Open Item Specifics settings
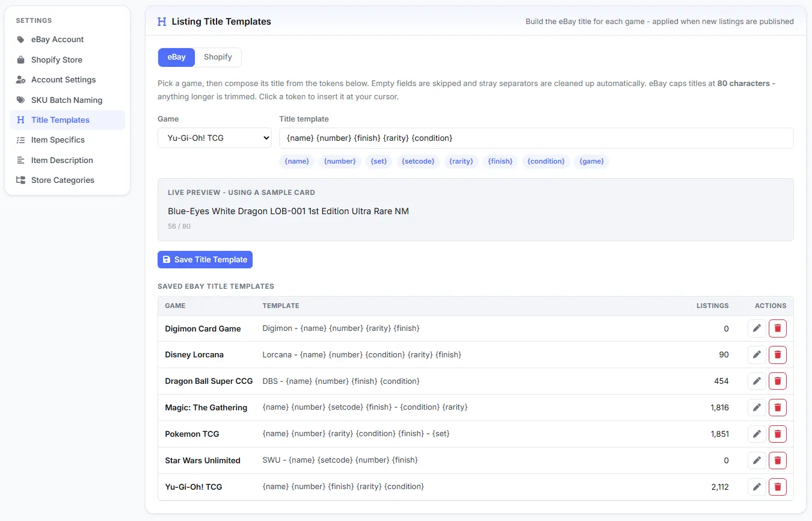 (x=67, y=140)
